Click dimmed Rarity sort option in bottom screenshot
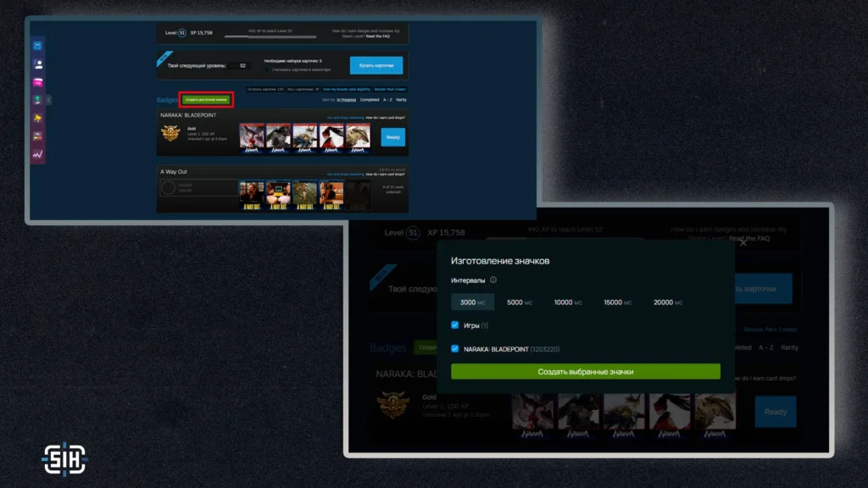868x488 pixels. (x=789, y=347)
